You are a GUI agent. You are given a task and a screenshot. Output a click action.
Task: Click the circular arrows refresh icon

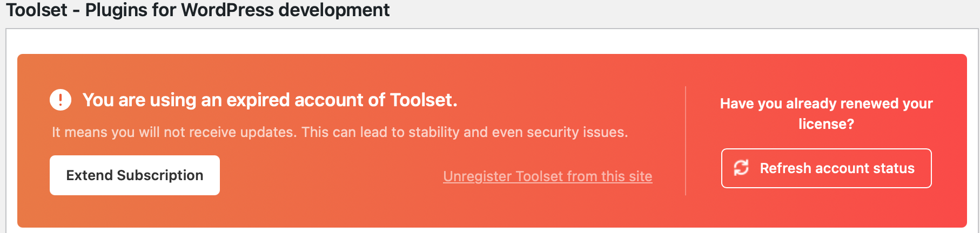click(x=741, y=168)
